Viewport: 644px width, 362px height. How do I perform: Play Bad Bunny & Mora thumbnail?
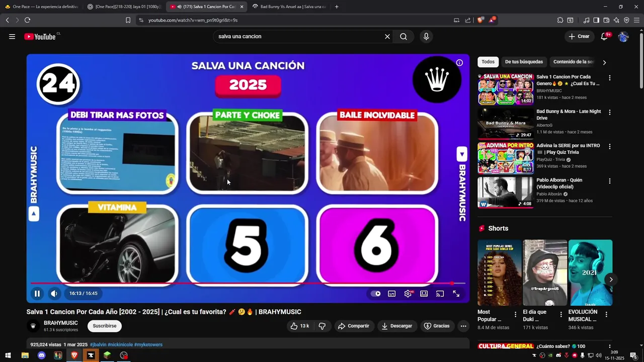point(505,123)
